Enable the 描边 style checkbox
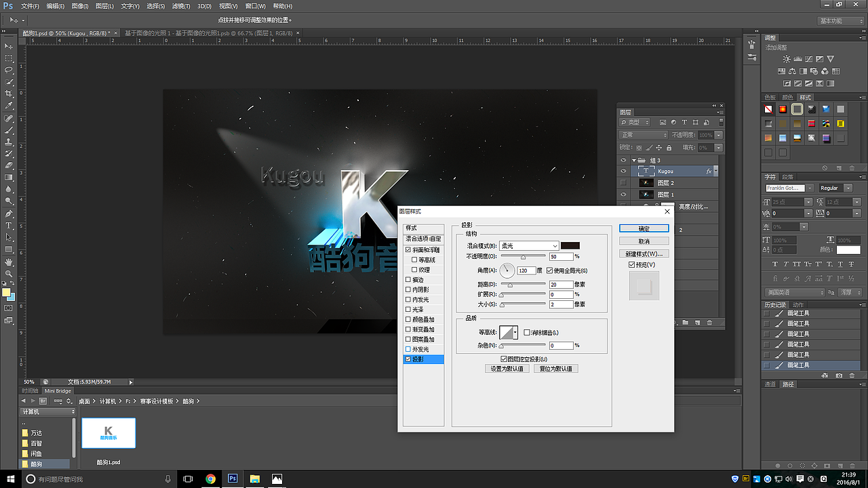Viewport: 868px width, 488px height. tap(408, 279)
